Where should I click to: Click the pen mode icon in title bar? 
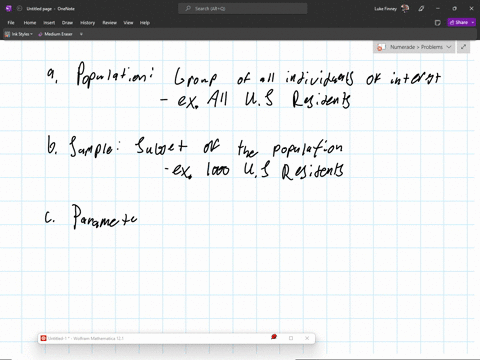[421, 9]
